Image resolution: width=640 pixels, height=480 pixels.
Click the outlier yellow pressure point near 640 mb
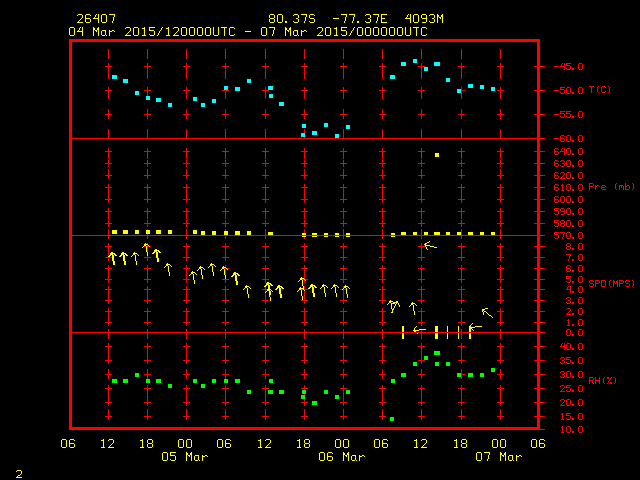click(437, 155)
